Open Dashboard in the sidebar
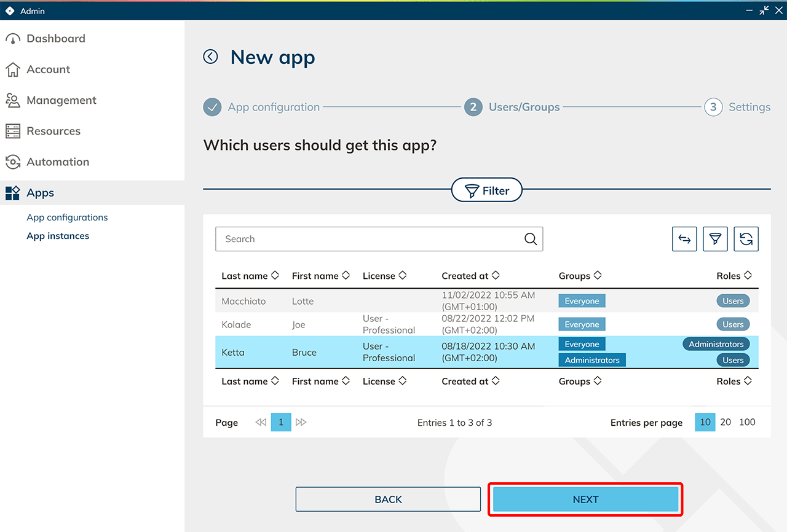The height and width of the screenshot is (532, 787). point(55,39)
